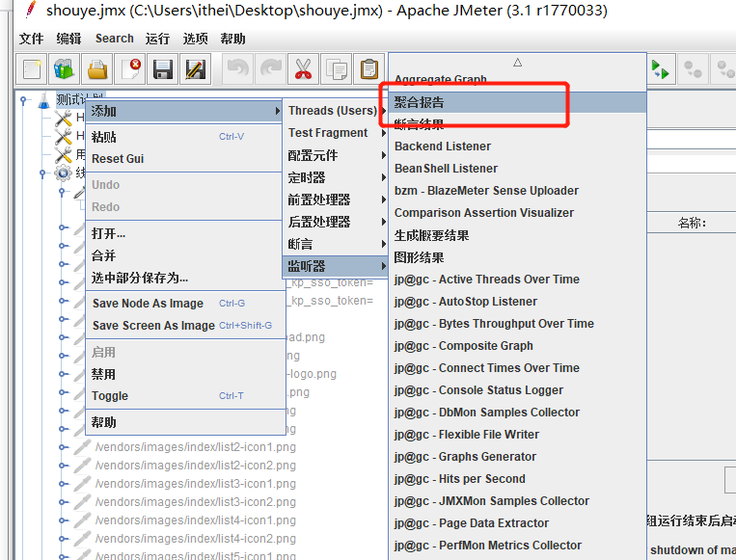Click sampler icon beside list4-icon1.png

pos(82,520)
